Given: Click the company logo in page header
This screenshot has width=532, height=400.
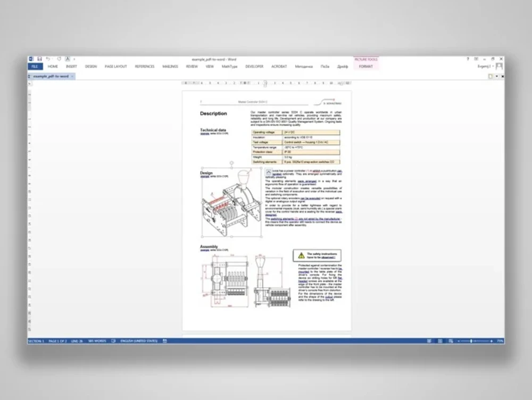Looking at the screenshot, I should [x=328, y=102].
